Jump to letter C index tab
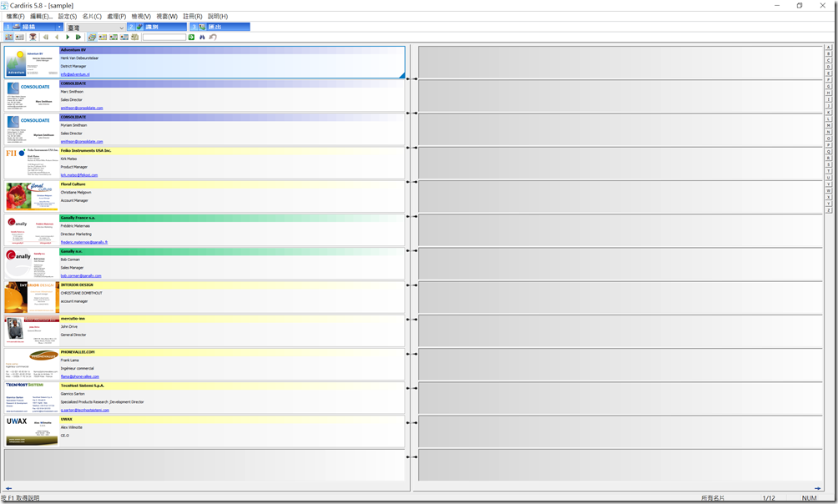Image resolution: width=838 pixels, height=504 pixels. click(x=829, y=60)
